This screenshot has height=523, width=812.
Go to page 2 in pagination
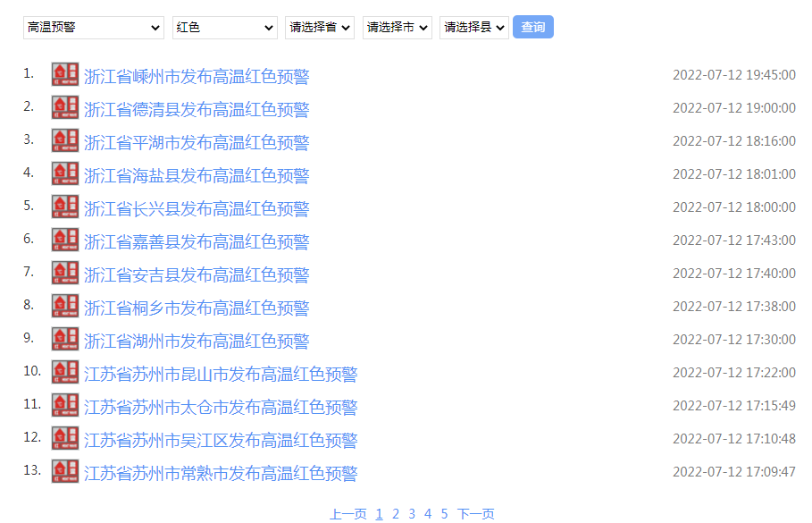tap(396, 514)
